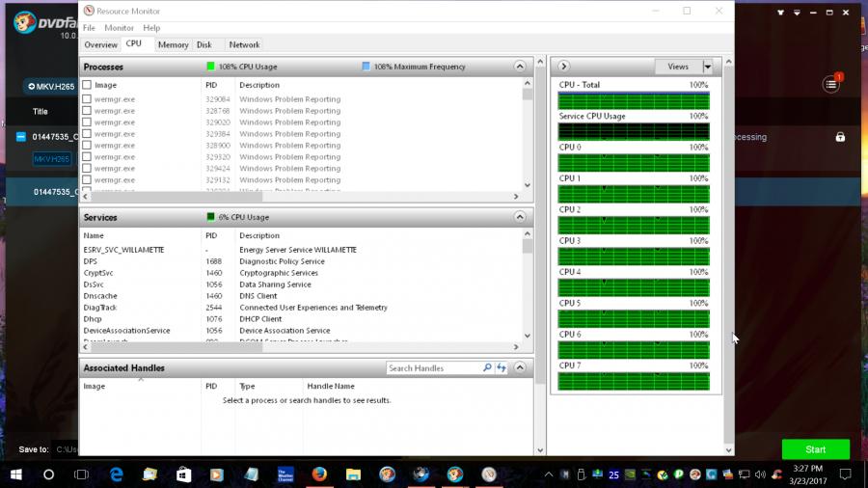
Task: Open the Monitor menu
Action: click(x=119, y=28)
